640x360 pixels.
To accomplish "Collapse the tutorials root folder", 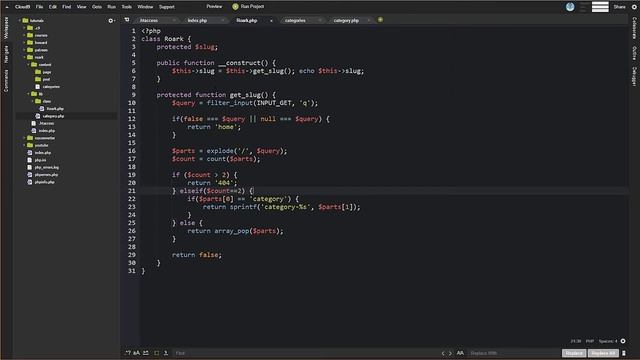I will (x=20, y=20).
